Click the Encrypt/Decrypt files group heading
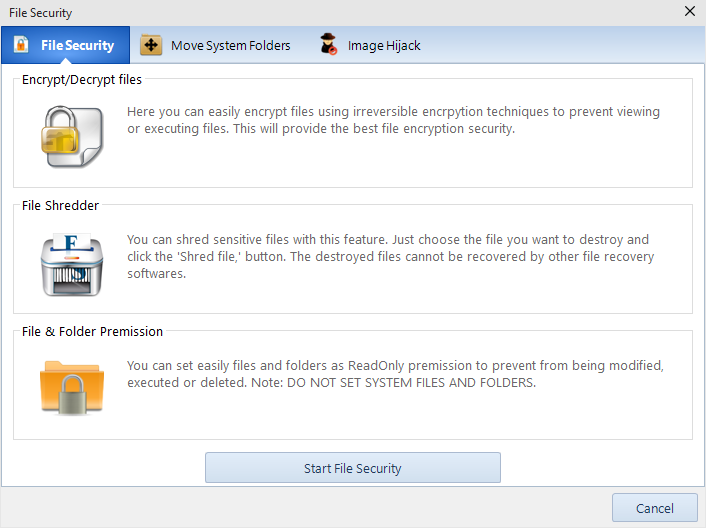This screenshot has width=706, height=528. [x=82, y=80]
